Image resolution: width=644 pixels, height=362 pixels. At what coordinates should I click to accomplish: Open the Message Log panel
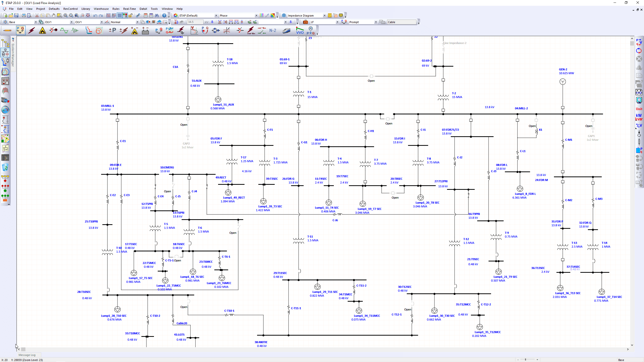coord(27,355)
